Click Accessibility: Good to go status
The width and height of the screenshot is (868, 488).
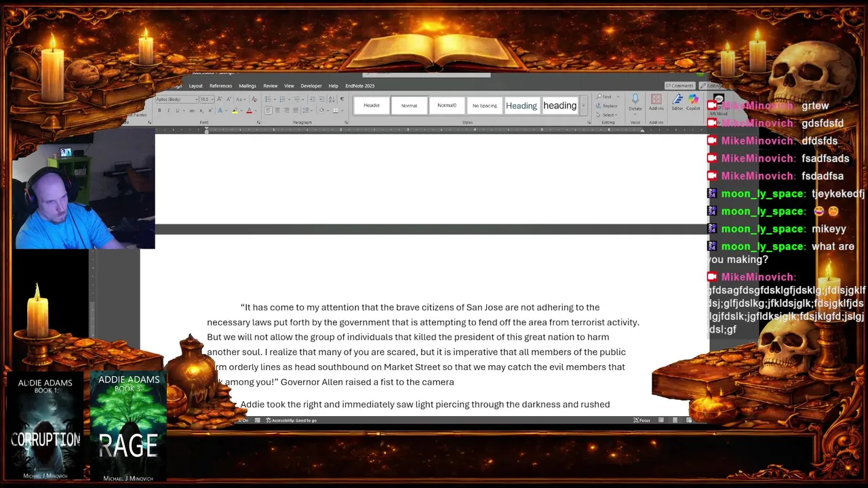pyautogui.click(x=292, y=420)
